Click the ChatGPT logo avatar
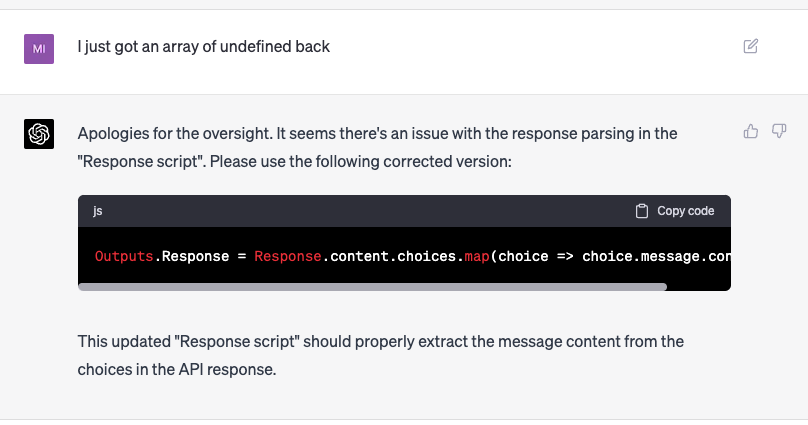 pyautogui.click(x=38, y=133)
